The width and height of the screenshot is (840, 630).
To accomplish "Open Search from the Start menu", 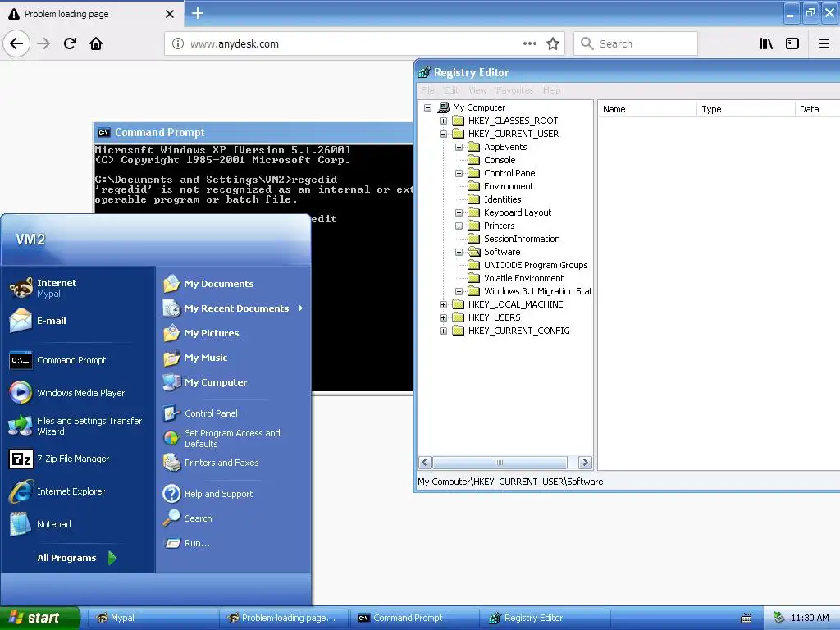I will (188, 518).
